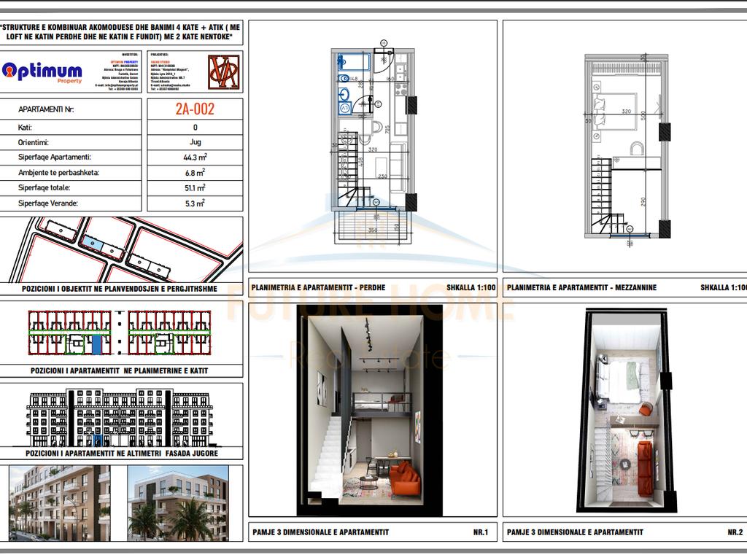Image resolution: width=747 pixels, height=560 pixels.
Task: Click the blue highlighted block on site plan
Action: coord(91,242)
